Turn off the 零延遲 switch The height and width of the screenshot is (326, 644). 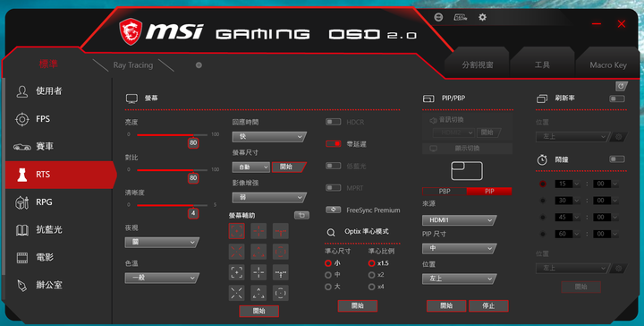pos(333,144)
